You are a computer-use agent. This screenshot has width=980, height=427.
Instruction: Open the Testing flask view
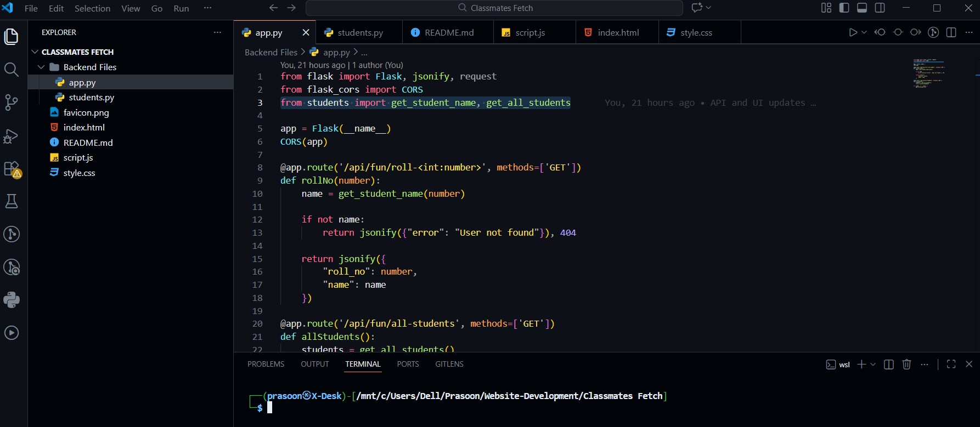[12, 201]
